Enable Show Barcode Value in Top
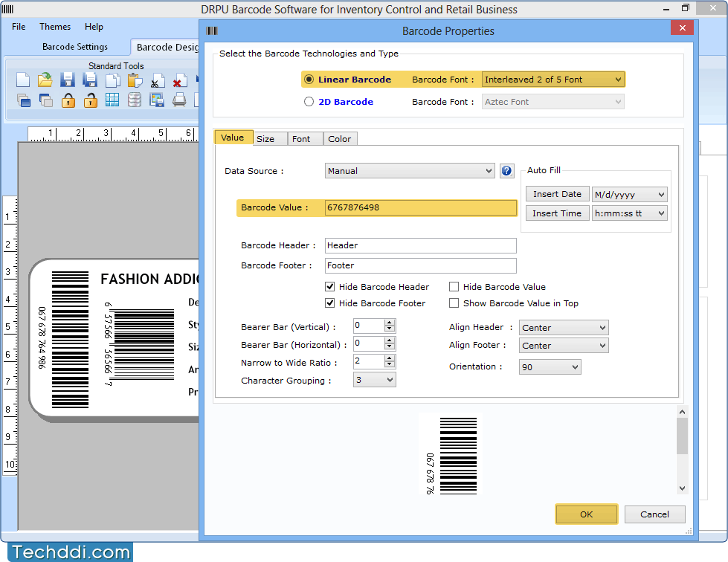 [454, 303]
